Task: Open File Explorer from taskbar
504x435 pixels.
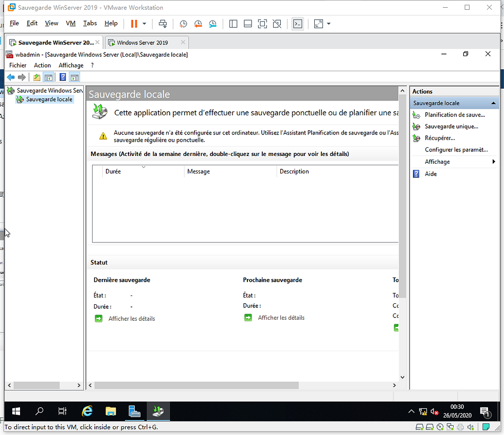Action: [111, 411]
